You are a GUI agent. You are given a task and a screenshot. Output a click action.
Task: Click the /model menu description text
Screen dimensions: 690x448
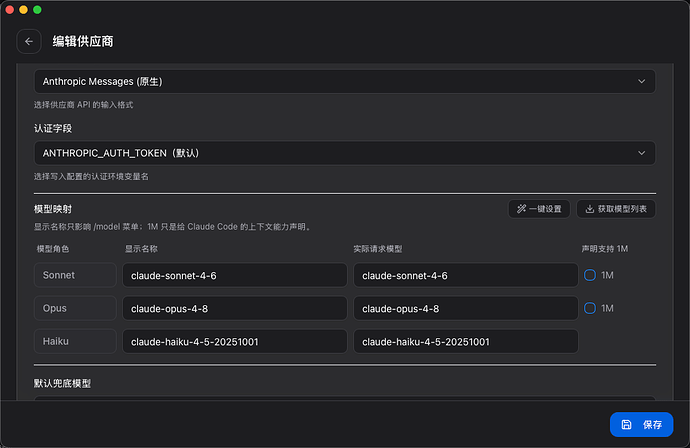[x=173, y=227]
